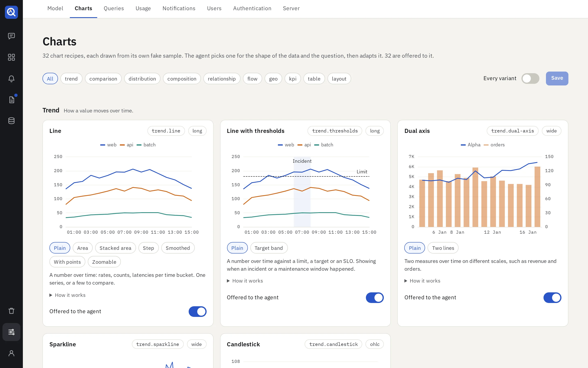Open the reports document icon in sidebar
The height and width of the screenshot is (368, 588).
11,100
